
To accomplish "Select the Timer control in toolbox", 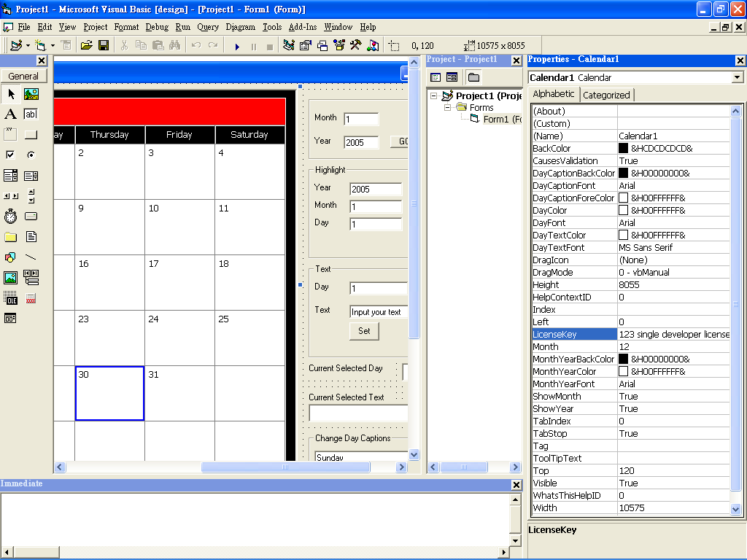I will [x=10, y=217].
